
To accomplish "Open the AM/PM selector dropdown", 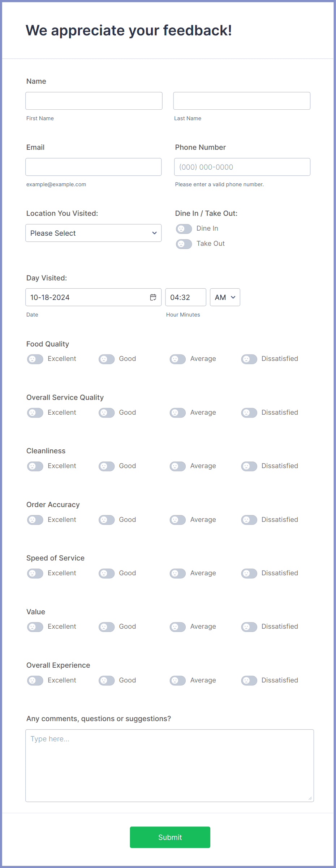I will pos(225,297).
